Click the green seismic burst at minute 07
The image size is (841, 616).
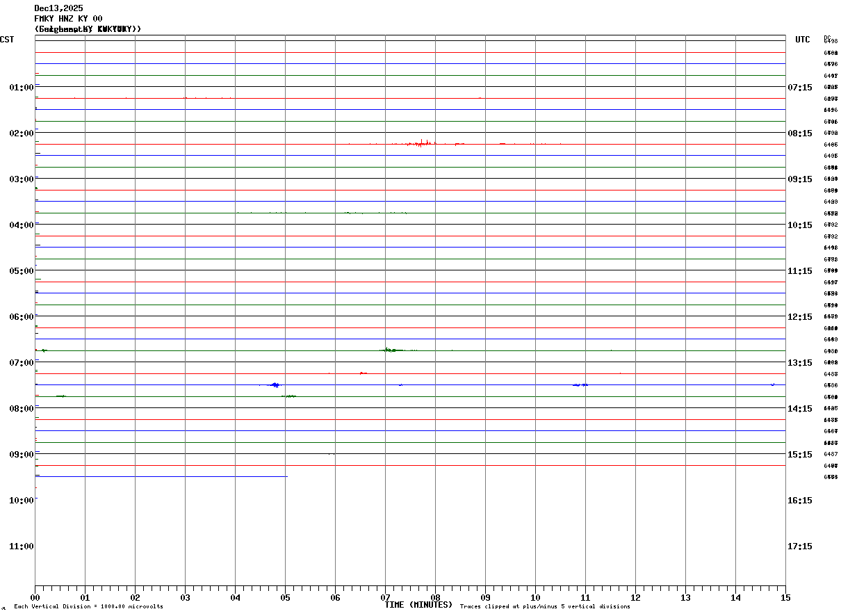pyautogui.click(x=393, y=350)
